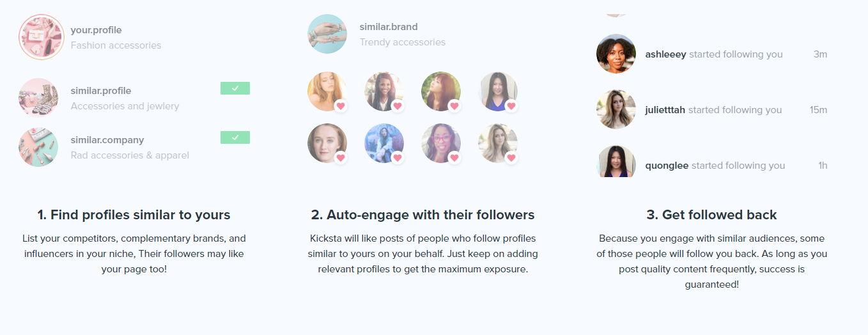Screen dimensions: 868x335
Task: Click heart icon on second top-row follower
Action: pyautogui.click(x=398, y=105)
